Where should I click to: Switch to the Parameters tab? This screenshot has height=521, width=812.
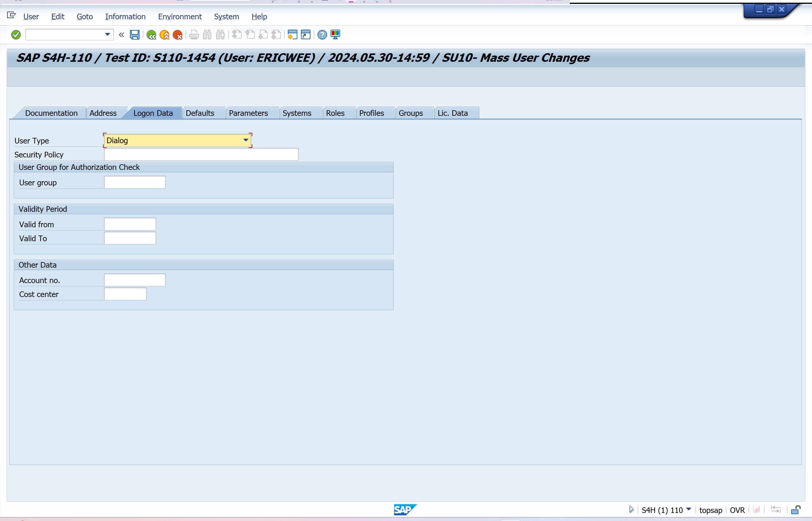(x=248, y=113)
